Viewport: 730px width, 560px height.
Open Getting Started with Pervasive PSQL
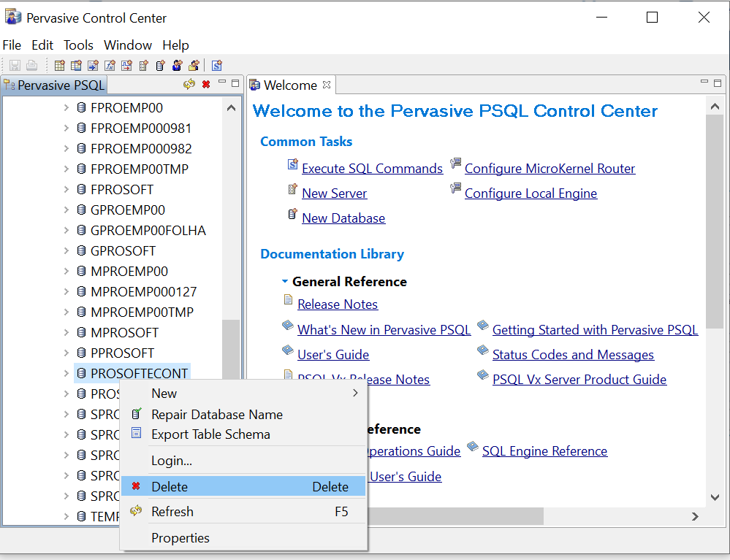click(x=595, y=330)
